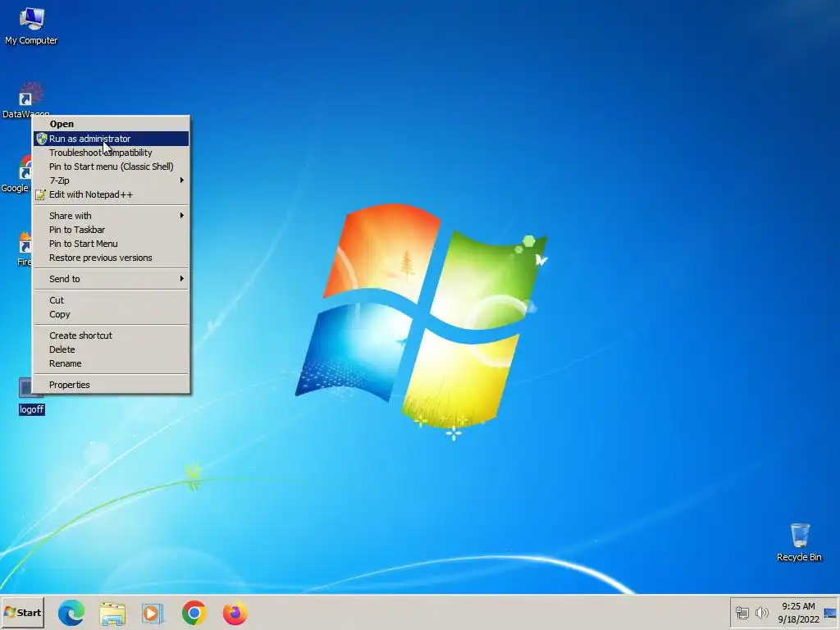Click the volume speaker tray icon
Image resolution: width=840 pixels, height=630 pixels.
tap(762, 613)
